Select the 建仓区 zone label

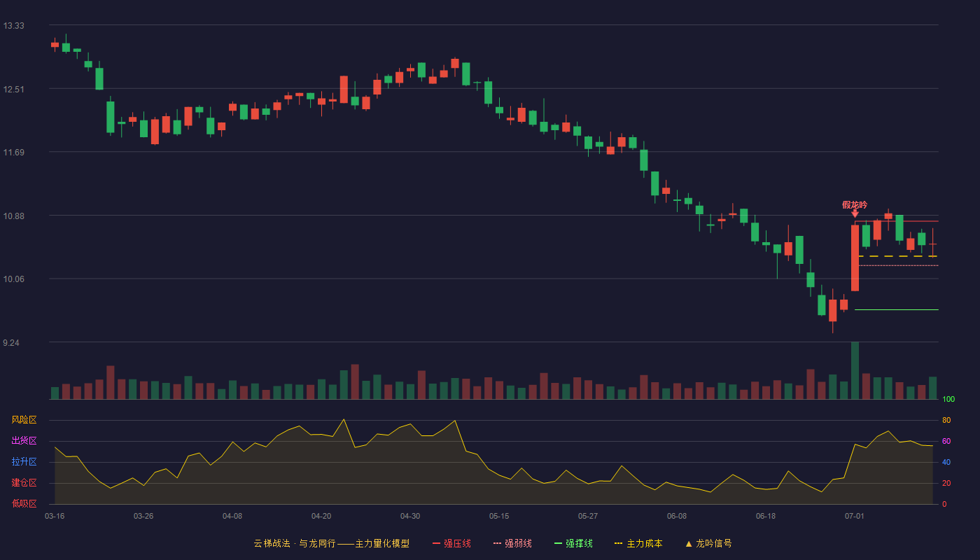pyautogui.click(x=24, y=483)
